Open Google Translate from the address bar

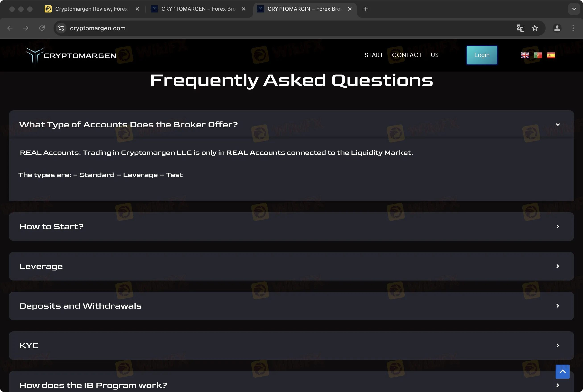tap(521, 28)
